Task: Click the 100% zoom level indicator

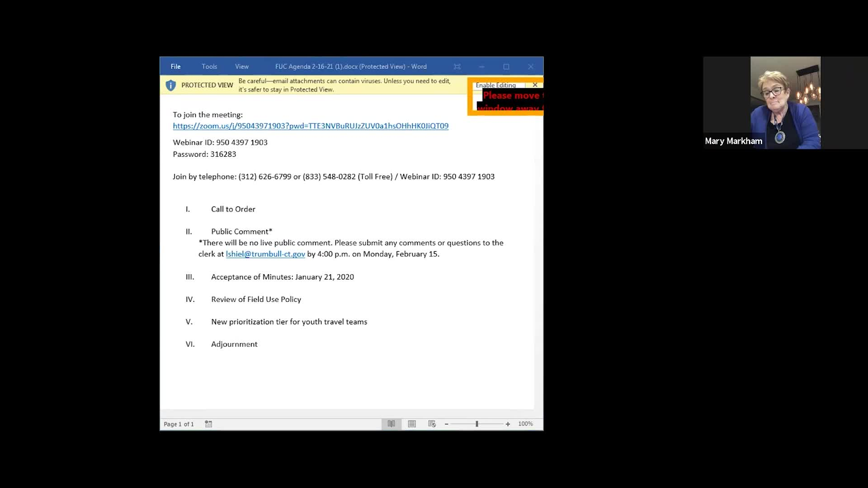Action: pyautogui.click(x=525, y=424)
